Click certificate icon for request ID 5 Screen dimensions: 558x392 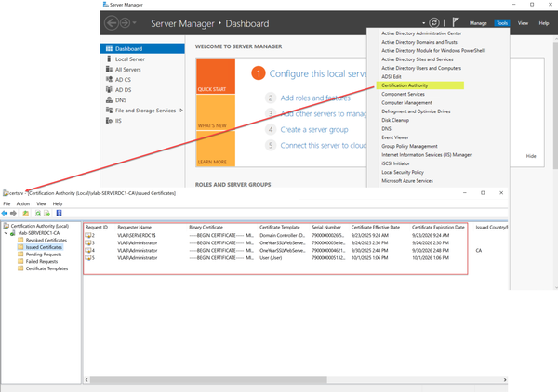[x=88, y=258]
